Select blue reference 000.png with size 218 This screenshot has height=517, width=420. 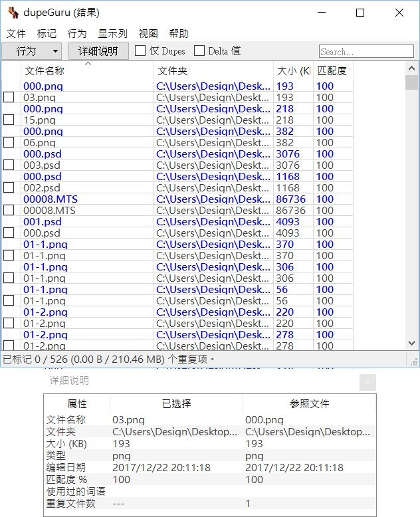coord(43,109)
